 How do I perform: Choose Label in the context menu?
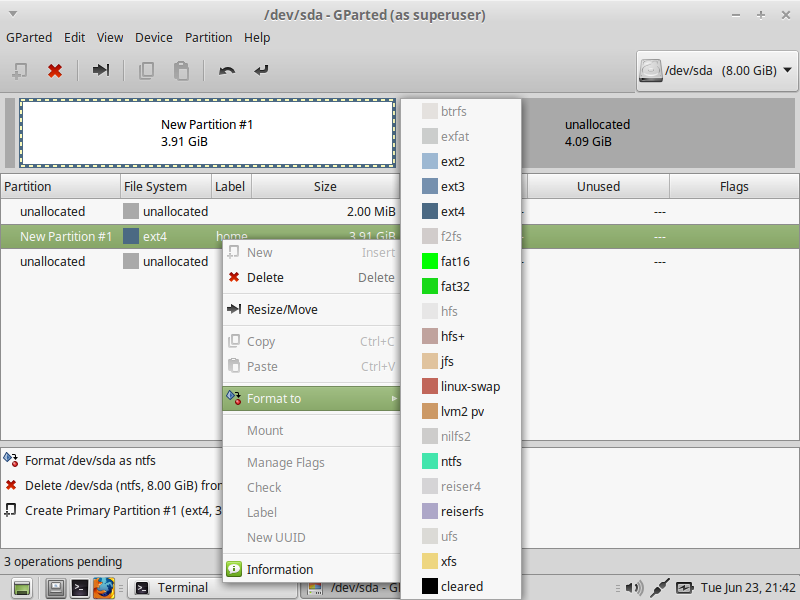311,512
